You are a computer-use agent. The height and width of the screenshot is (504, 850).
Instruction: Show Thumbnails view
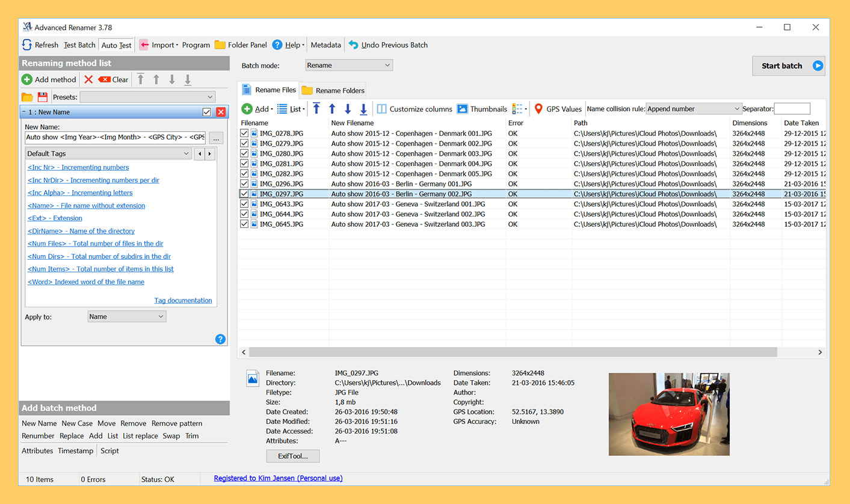pos(482,109)
